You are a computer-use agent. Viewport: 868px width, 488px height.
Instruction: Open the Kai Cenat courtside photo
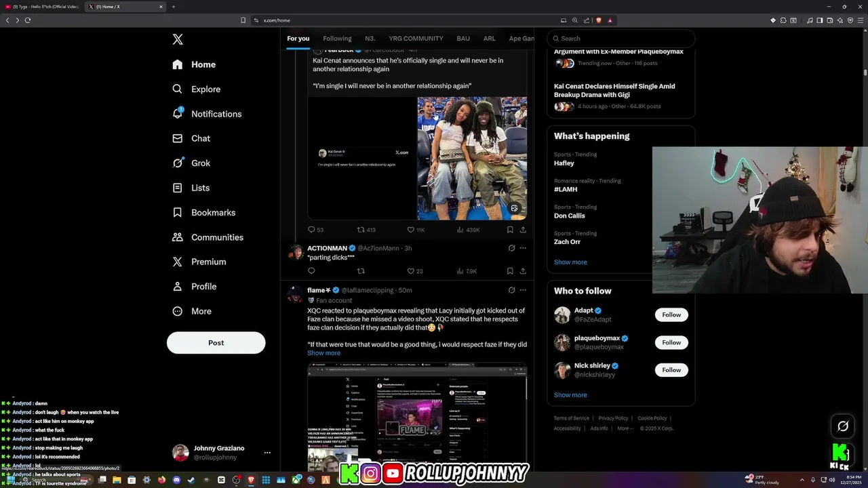pyautogui.click(x=472, y=159)
